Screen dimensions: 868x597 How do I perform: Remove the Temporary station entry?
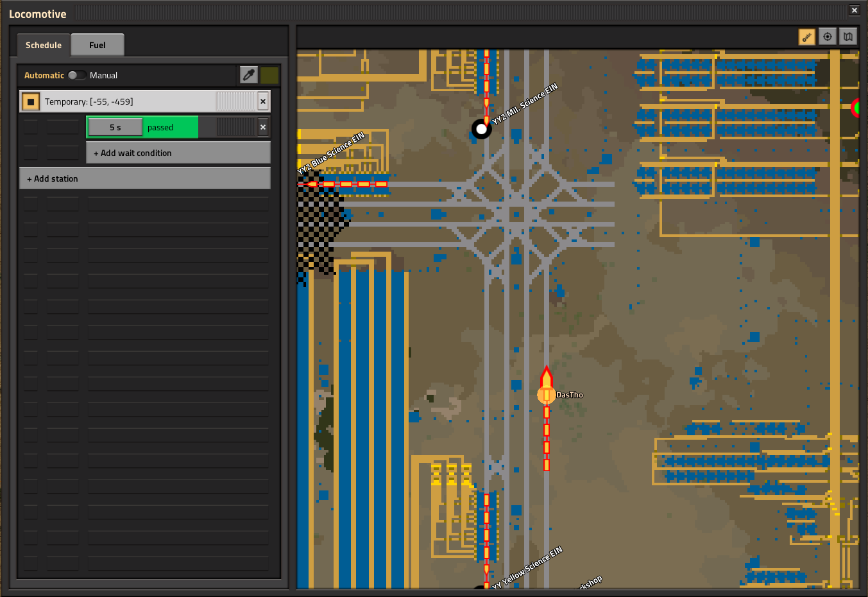263,101
